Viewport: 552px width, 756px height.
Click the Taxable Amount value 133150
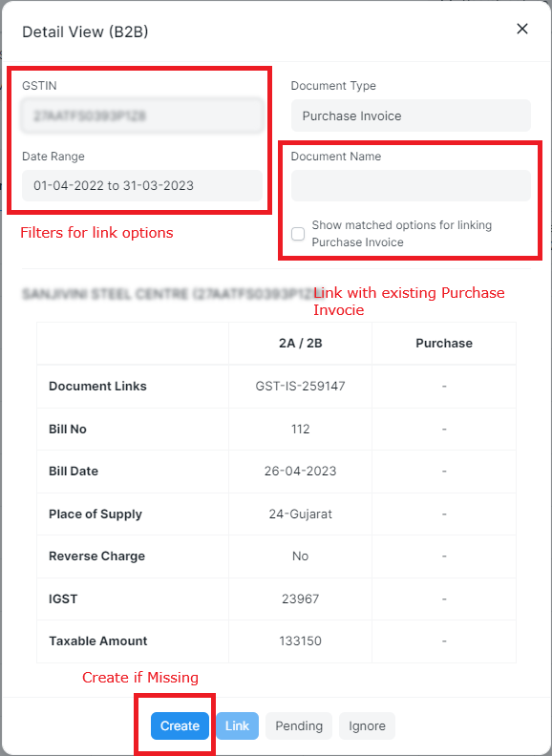coord(300,641)
